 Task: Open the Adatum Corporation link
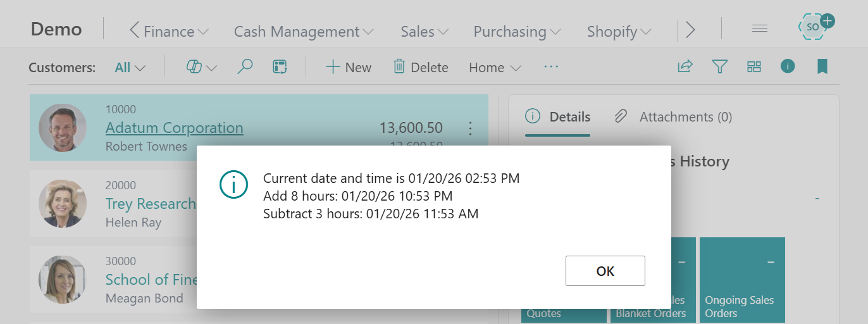174,128
